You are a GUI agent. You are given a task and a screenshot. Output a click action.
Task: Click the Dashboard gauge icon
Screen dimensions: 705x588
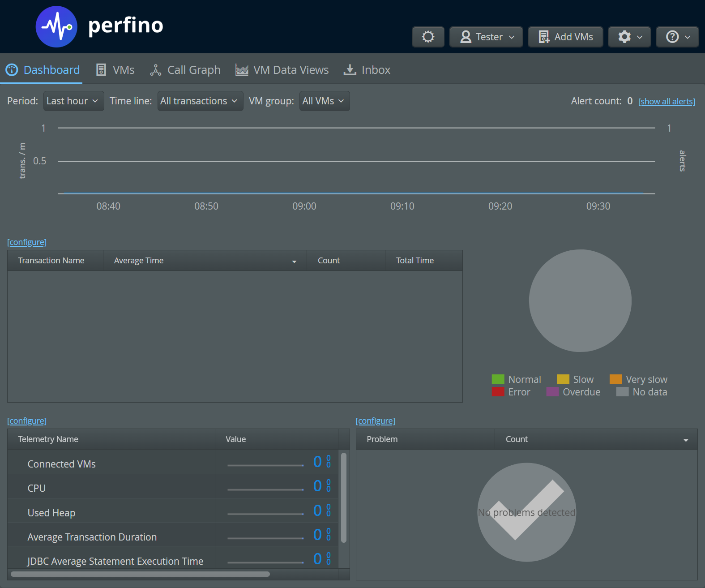pos(12,70)
